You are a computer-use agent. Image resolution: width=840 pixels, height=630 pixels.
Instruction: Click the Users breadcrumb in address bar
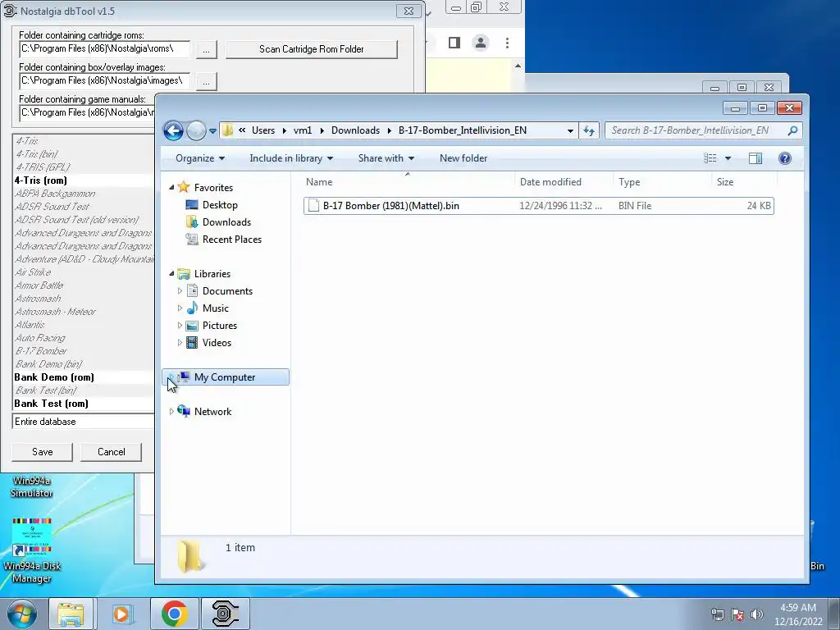click(x=263, y=130)
